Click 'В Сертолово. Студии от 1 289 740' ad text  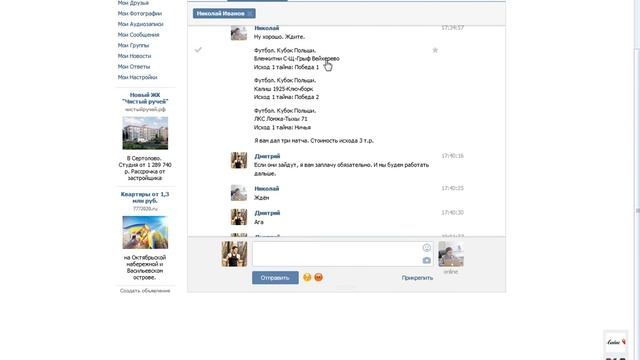[x=145, y=168]
